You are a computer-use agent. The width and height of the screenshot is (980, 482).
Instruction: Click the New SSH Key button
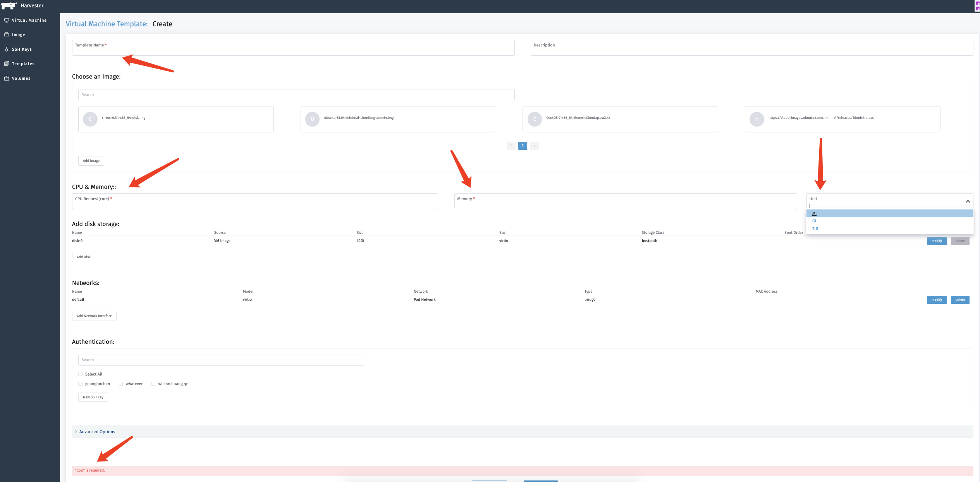pyautogui.click(x=93, y=397)
